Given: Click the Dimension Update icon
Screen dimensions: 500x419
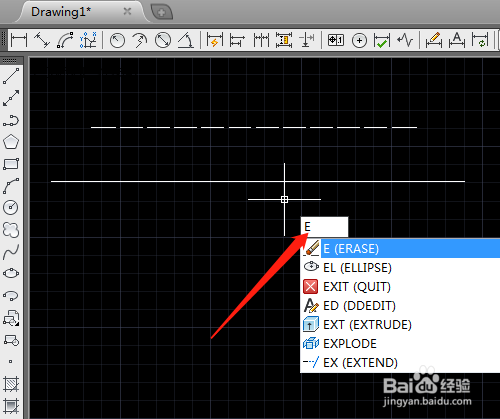Looking at the screenshot, I should (x=480, y=40).
